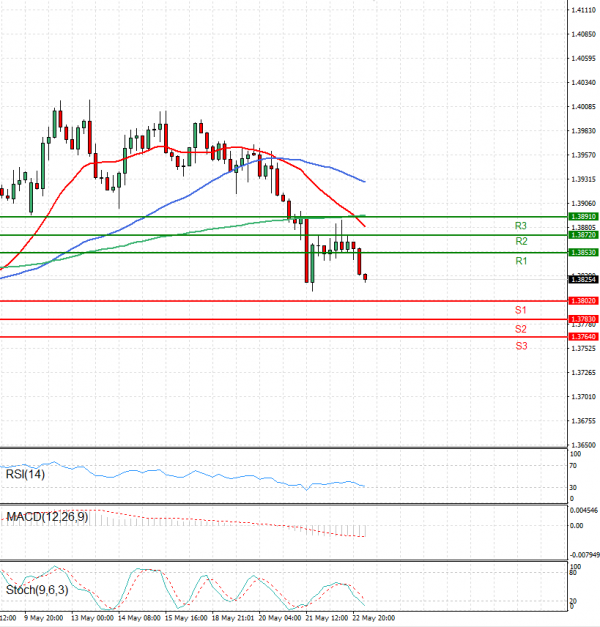Click the 1.40595 price axis value
Screen dimensions: 600x627
click(584, 58)
